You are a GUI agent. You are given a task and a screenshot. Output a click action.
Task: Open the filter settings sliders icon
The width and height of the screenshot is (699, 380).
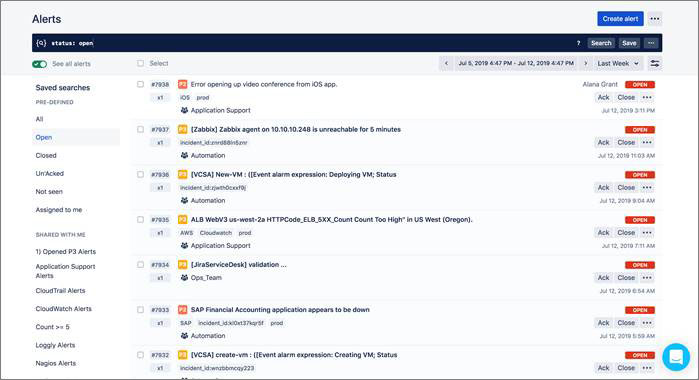pyautogui.click(x=654, y=64)
